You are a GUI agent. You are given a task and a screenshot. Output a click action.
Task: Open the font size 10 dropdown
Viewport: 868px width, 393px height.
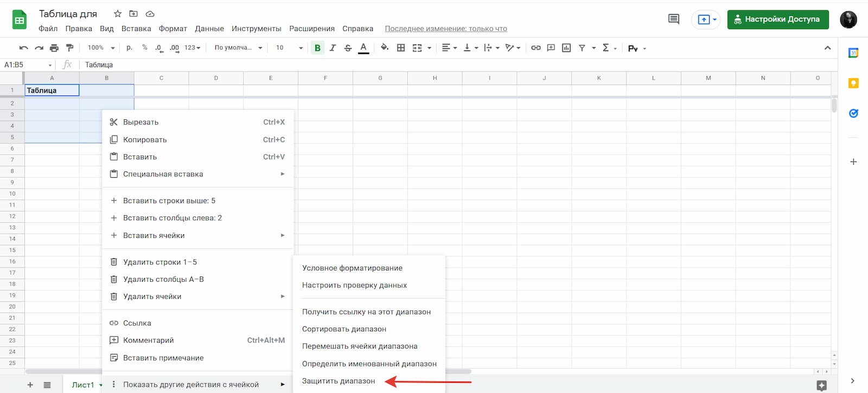pos(289,48)
